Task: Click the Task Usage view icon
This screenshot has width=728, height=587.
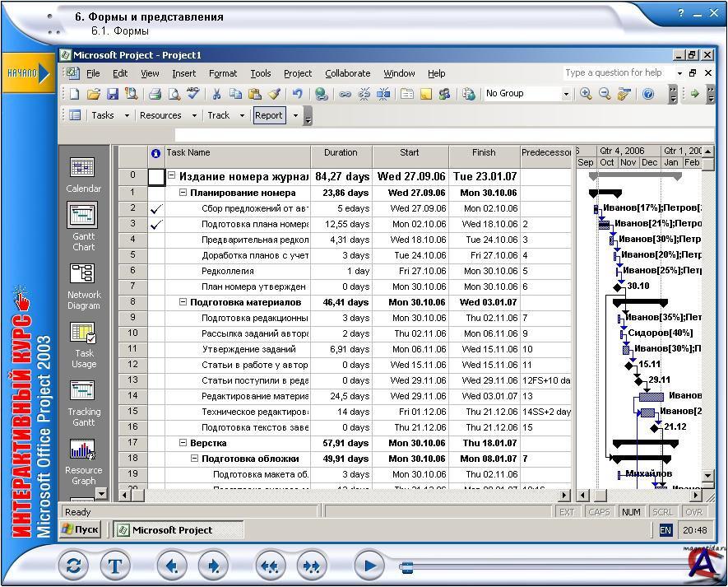Action: (83, 333)
